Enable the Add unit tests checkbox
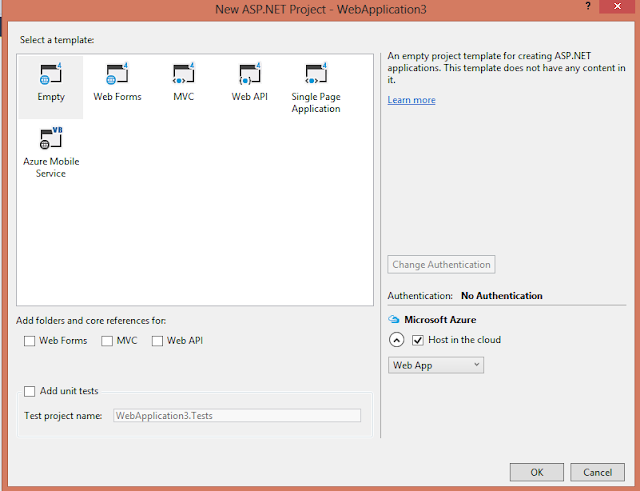This screenshot has width=640, height=491. 29,391
